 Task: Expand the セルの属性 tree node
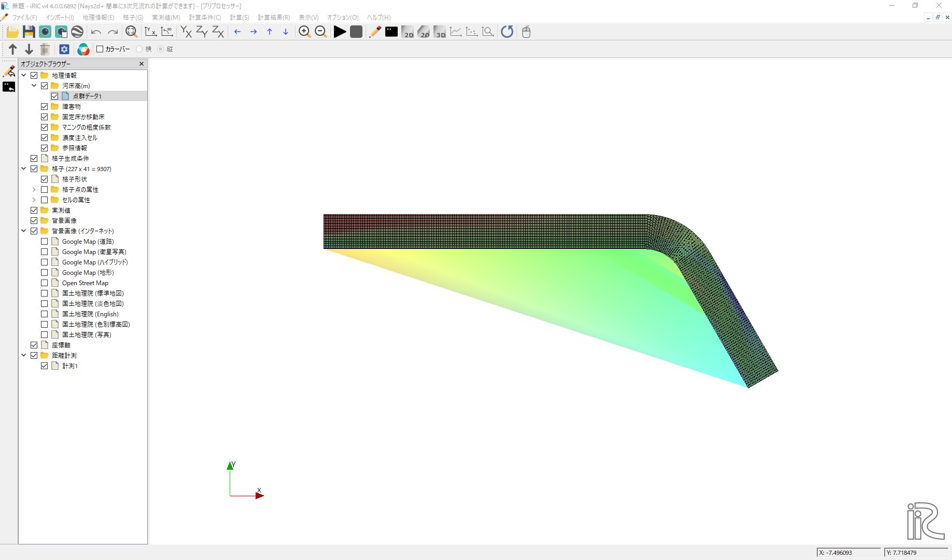pos(34,200)
